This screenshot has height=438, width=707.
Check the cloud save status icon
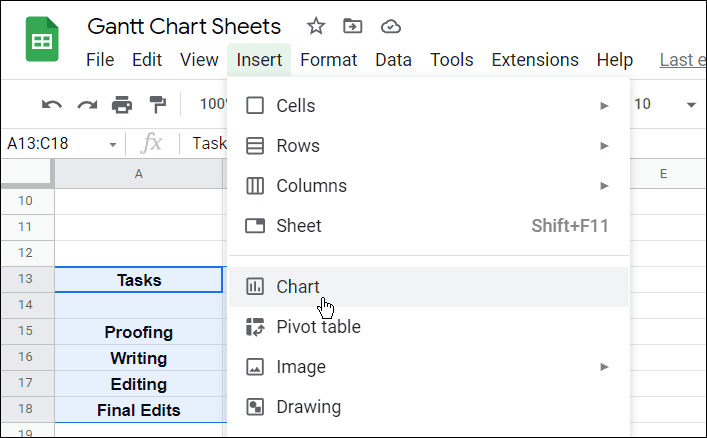pos(390,27)
